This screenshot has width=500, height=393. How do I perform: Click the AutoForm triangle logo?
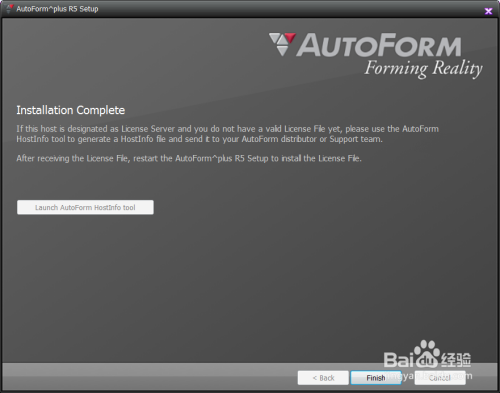pos(282,44)
